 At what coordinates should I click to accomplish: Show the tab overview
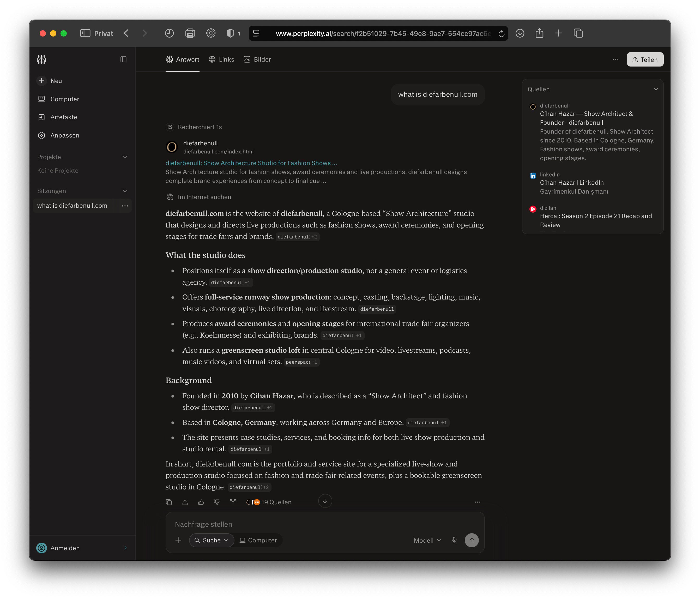point(578,33)
